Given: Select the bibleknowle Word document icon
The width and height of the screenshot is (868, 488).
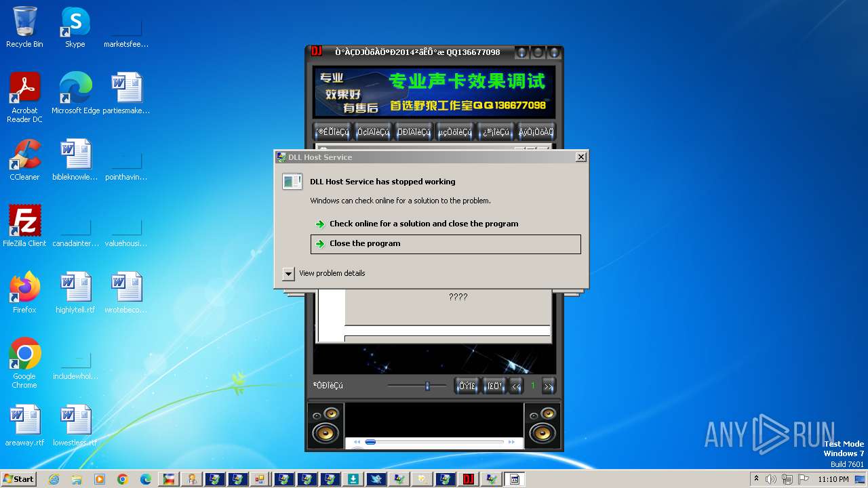Looking at the screenshot, I should coord(75,160).
